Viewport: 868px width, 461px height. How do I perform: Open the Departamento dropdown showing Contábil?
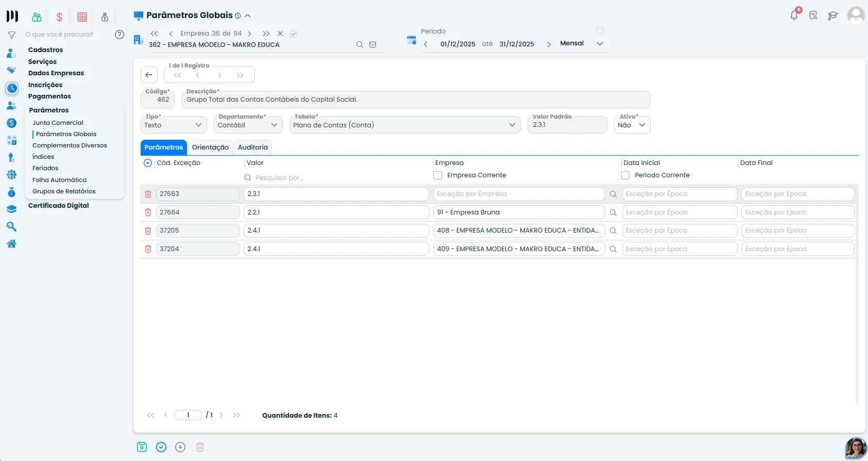(248, 125)
